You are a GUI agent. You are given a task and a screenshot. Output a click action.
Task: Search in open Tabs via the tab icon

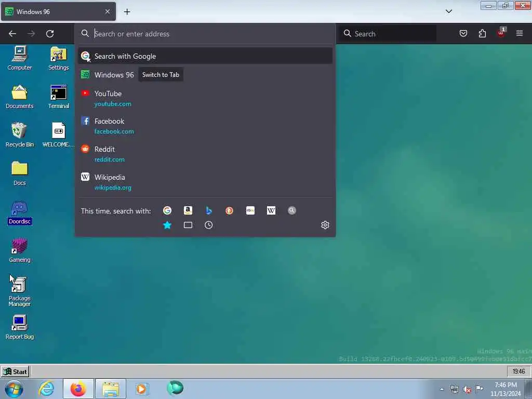pos(188,225)
